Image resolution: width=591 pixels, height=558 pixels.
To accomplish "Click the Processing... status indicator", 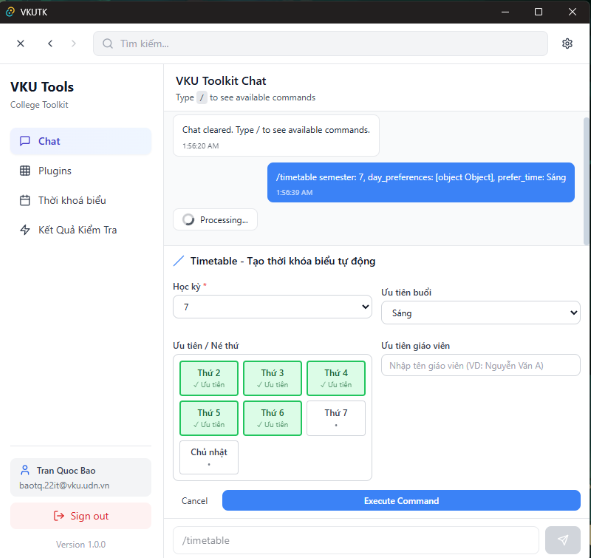I will [x=215, y=219].
